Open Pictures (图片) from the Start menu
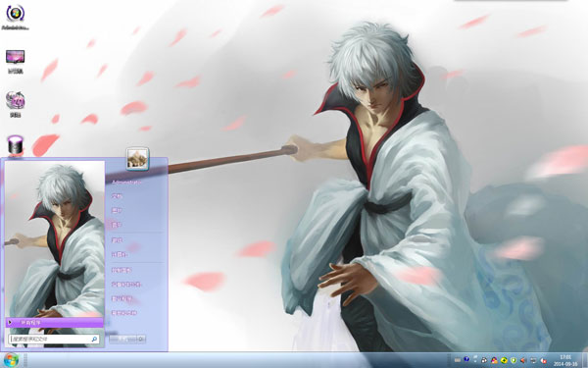Screen dimensions: 588x368 pos(117,210)
